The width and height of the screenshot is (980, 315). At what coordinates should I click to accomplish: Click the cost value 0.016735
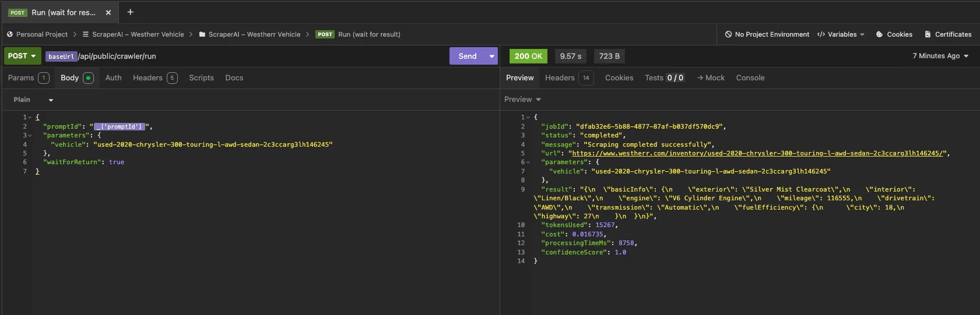[588, 234]
